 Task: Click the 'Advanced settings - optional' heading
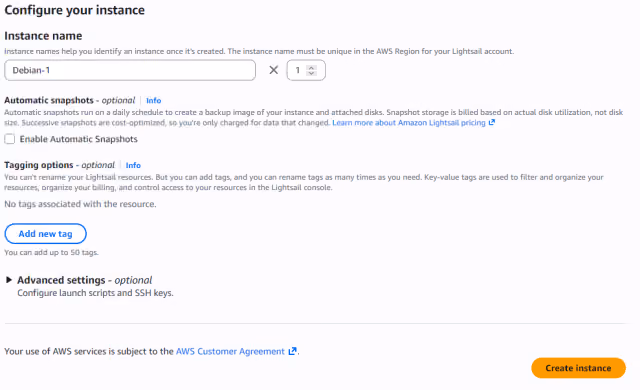point(84,280)
